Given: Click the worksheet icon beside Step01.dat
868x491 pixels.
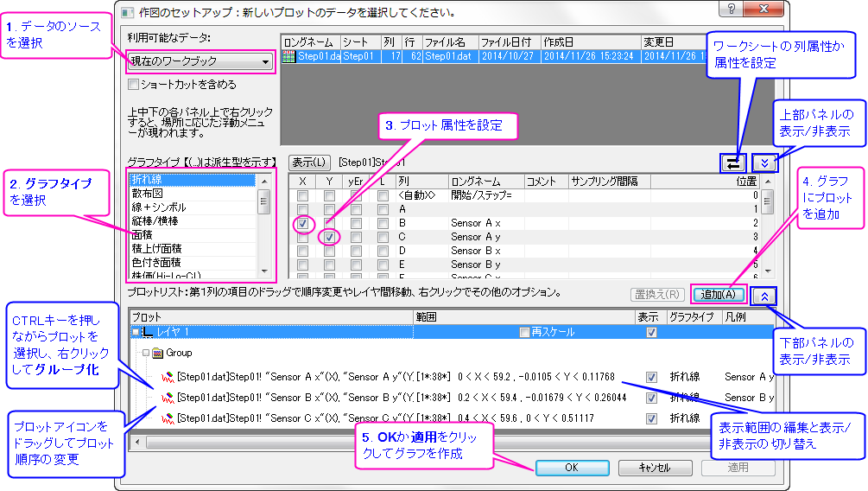Looking at the screenshot, I should 289,56.
